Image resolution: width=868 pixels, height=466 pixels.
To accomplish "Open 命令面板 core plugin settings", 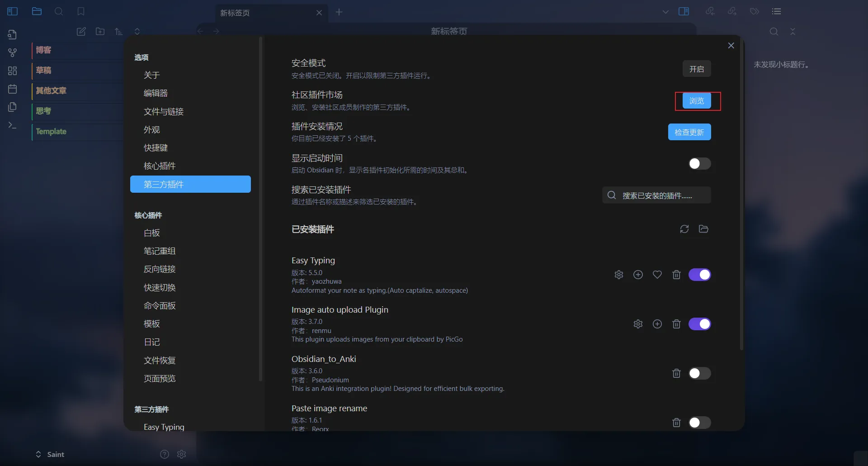I will pyautogui.click(x=190, y=306).
